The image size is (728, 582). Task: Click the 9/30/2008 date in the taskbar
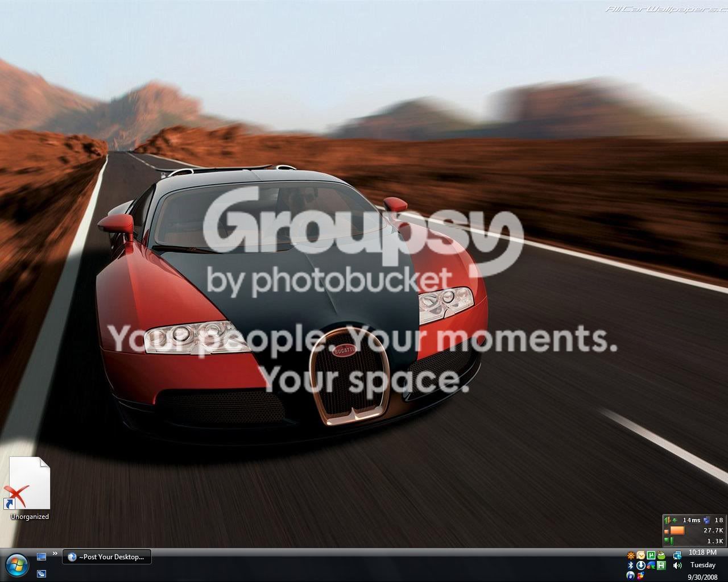click(703, 577)
